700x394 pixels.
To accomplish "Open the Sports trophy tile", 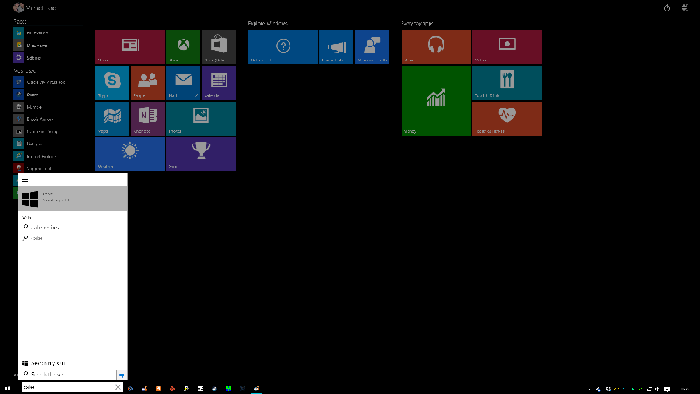I will (201, 154).
